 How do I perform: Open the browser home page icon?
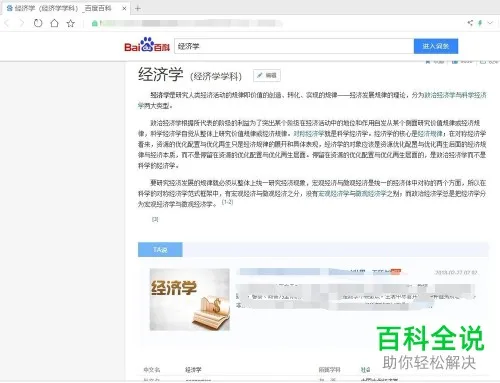click(54, 23)
